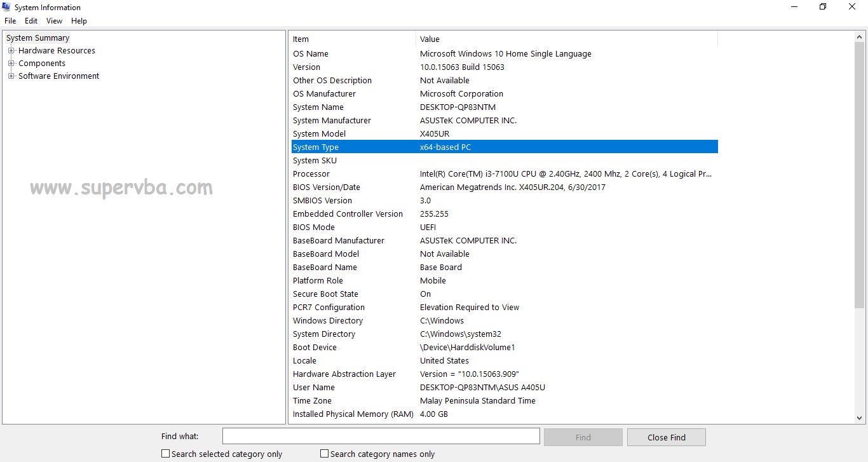Expand the Components node
This screenshot has height=462, width=868.
(x=11, y=64)
